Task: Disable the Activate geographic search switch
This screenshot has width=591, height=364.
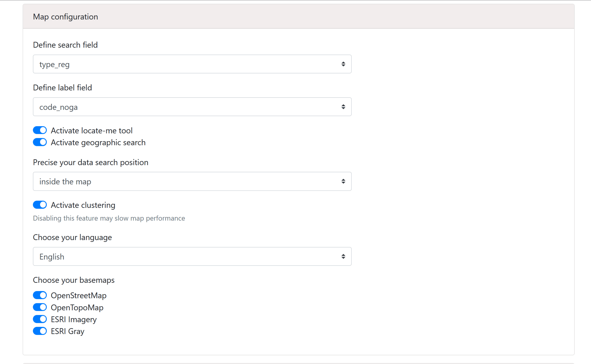Action: [x=40, y=142]
